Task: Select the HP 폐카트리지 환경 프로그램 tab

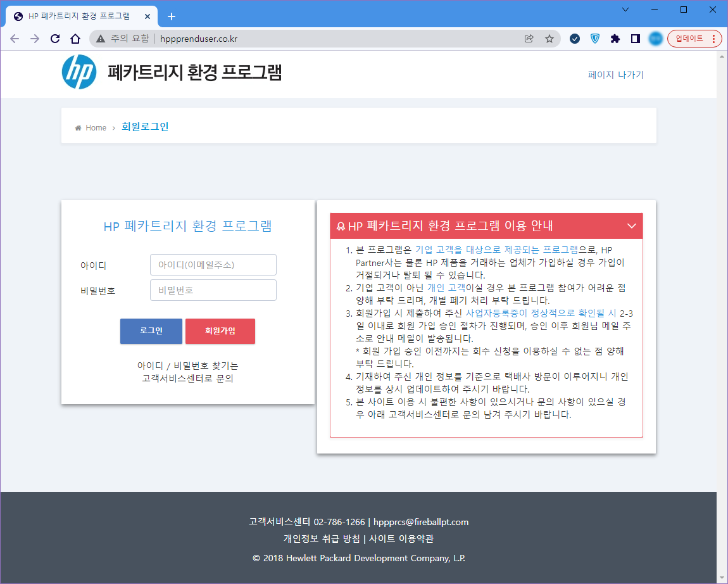Action: [82, 16]
